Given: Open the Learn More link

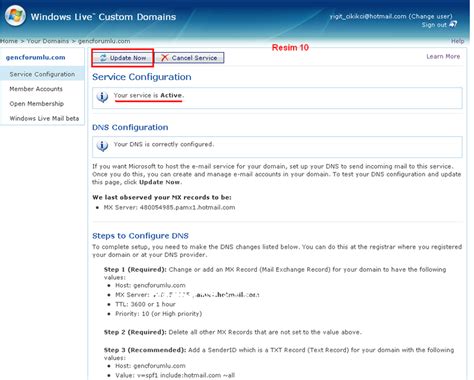Looking at the screenshot, I should tap(443, 56).
